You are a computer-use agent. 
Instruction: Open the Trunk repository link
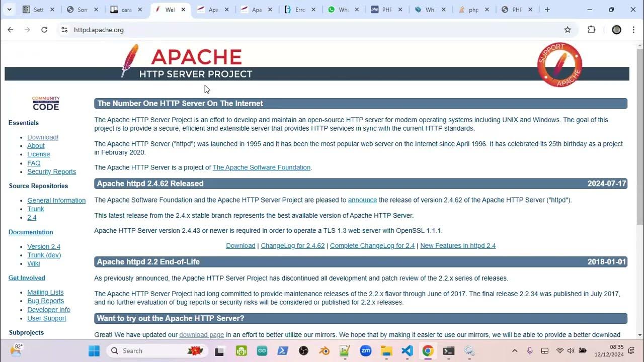(36, 209)
